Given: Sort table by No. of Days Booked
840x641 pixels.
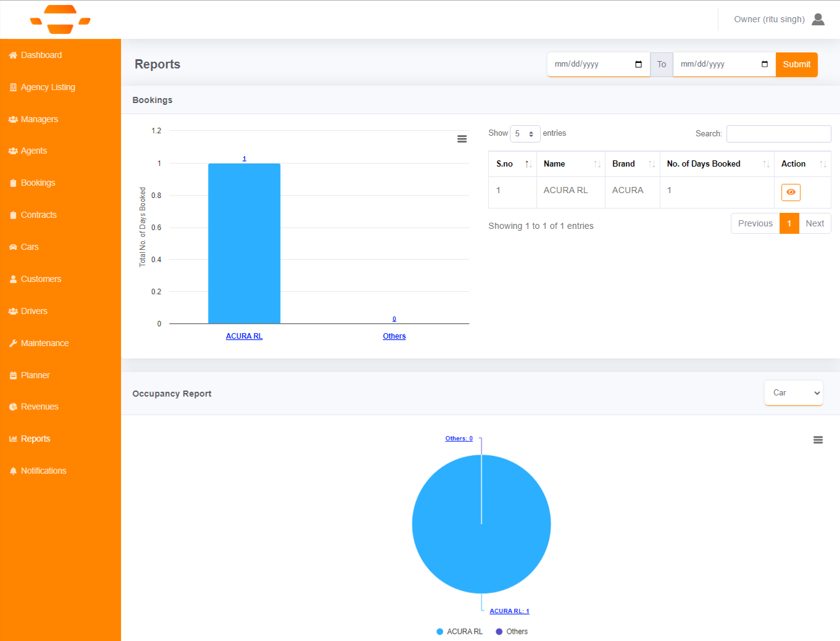Looking at the screenshot, I should (x=716, y=164).
